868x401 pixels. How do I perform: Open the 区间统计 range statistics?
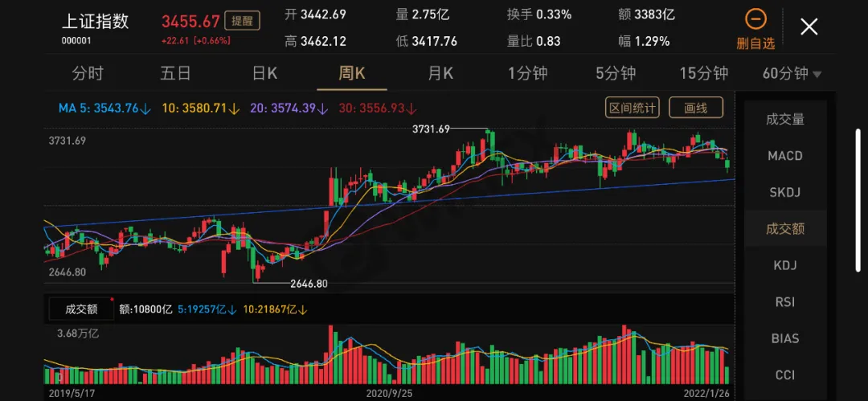pyautogui.click(x=633, y=108)
